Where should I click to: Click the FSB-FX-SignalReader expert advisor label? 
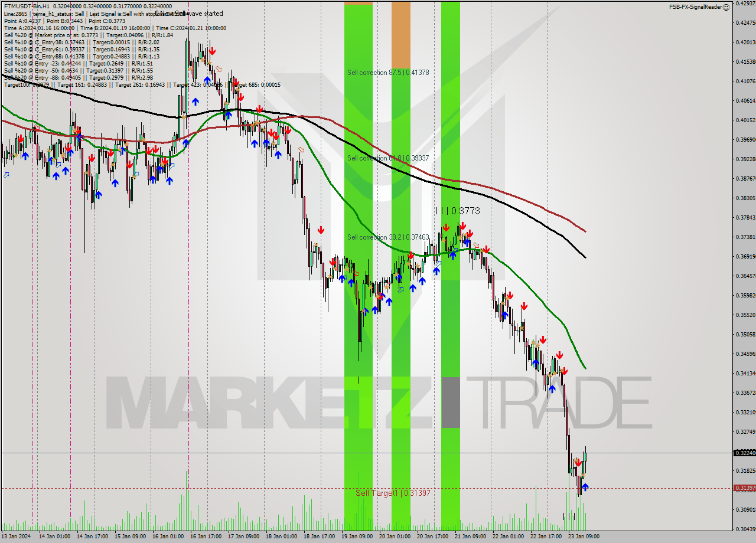point(695,7)
